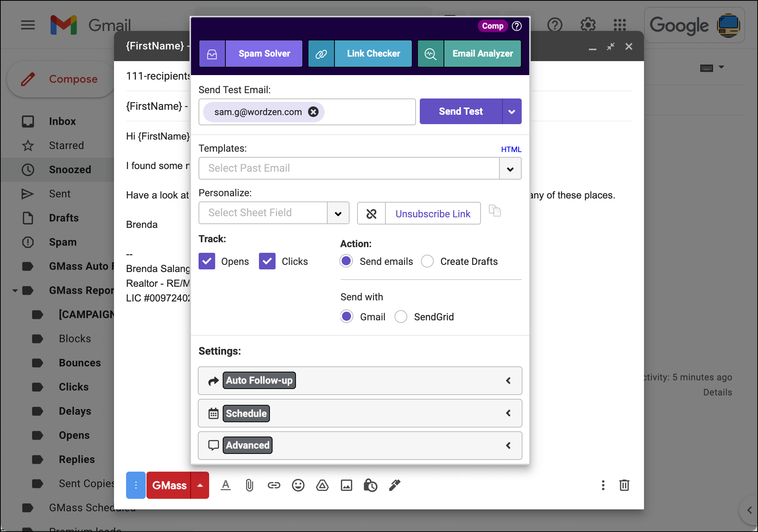Select SendGrid under Send with

[401, 317]
